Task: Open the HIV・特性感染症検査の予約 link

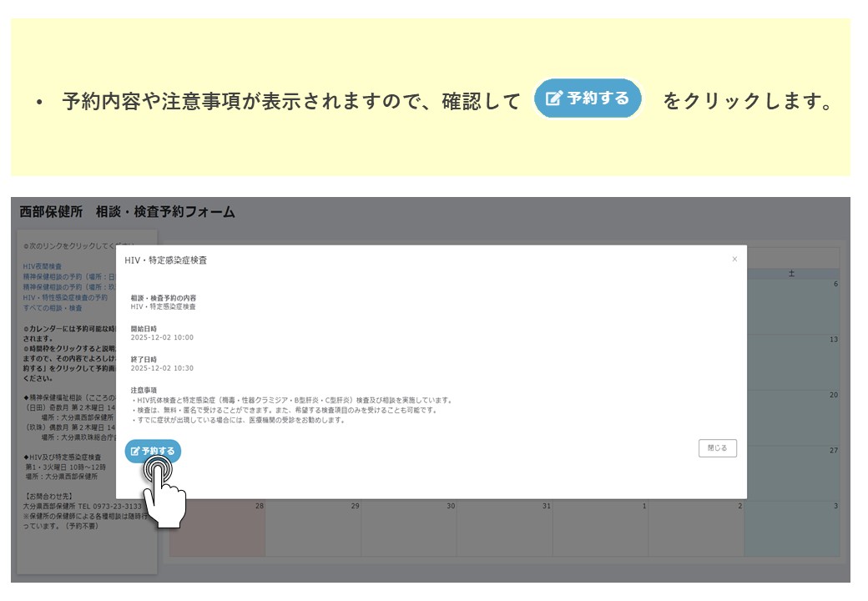Action: pyautogui.click(x=65, y=297)
